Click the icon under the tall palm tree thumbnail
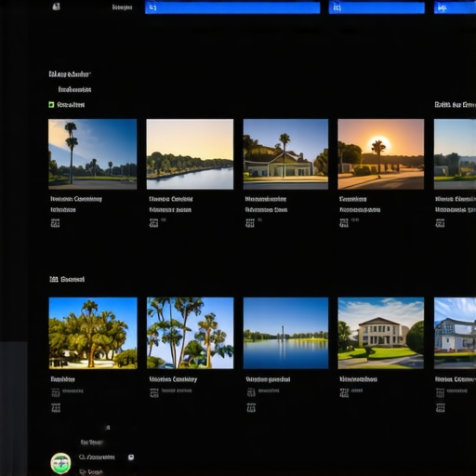Image resolution: width=476 pixels, height=476 pixels. (55, 223)
